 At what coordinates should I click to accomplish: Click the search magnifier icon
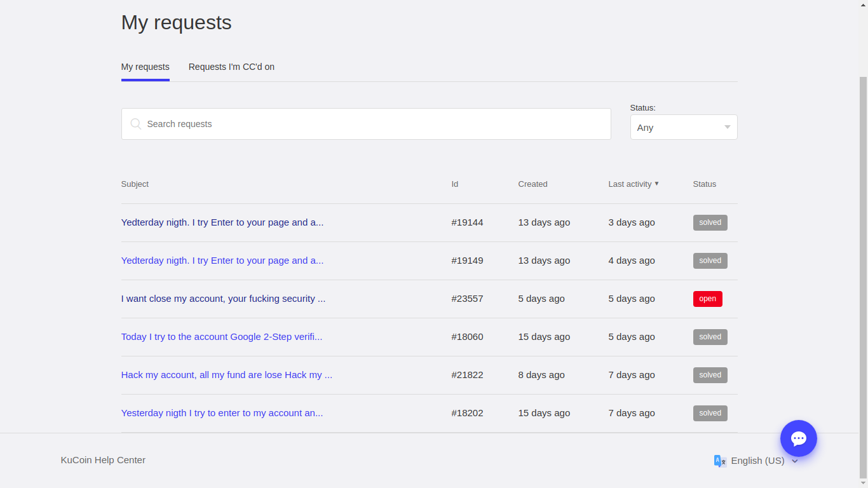[136, 124]
